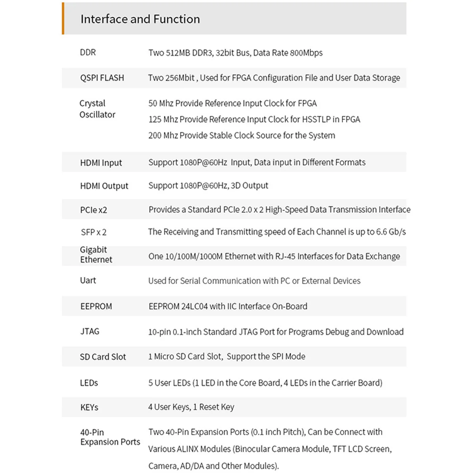Viewport: 476px width, 476px height.
Task: Click the HDMI Input label
Action: click(101, 163)
